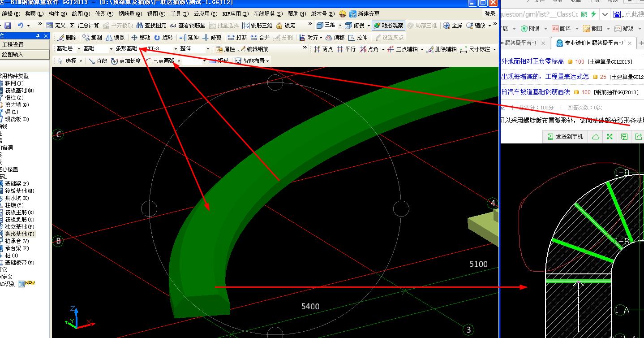
Task: Select the 移动 move tool
Action: click(141, 38)
